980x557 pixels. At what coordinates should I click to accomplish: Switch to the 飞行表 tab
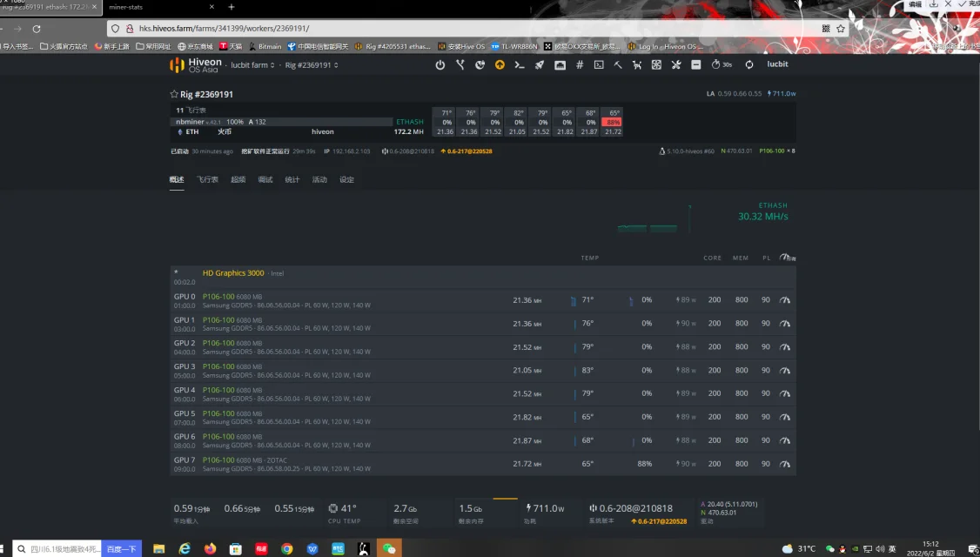(x=207, y=179)
